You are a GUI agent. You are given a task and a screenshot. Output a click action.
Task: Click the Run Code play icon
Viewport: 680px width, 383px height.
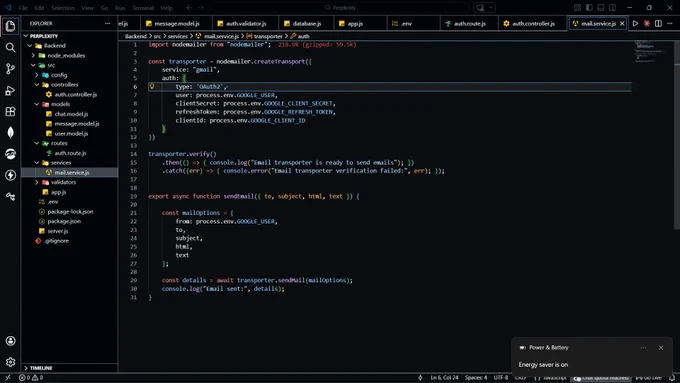(x=635, y=23)
